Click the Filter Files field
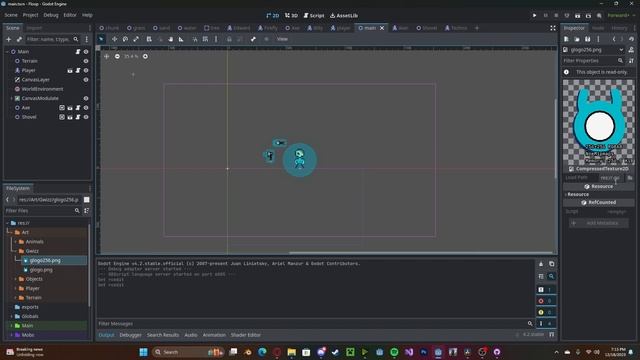The height and width of the screenshot is (360, 640). pyautogui.click(x=42, y=211)
